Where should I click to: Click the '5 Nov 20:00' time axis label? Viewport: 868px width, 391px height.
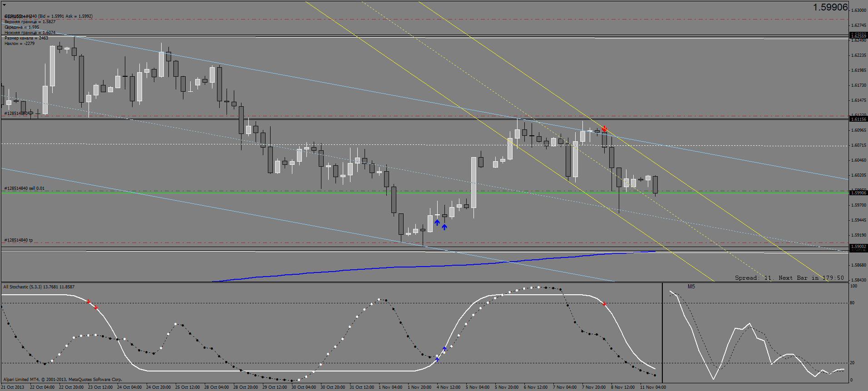[x=507, y=387]
